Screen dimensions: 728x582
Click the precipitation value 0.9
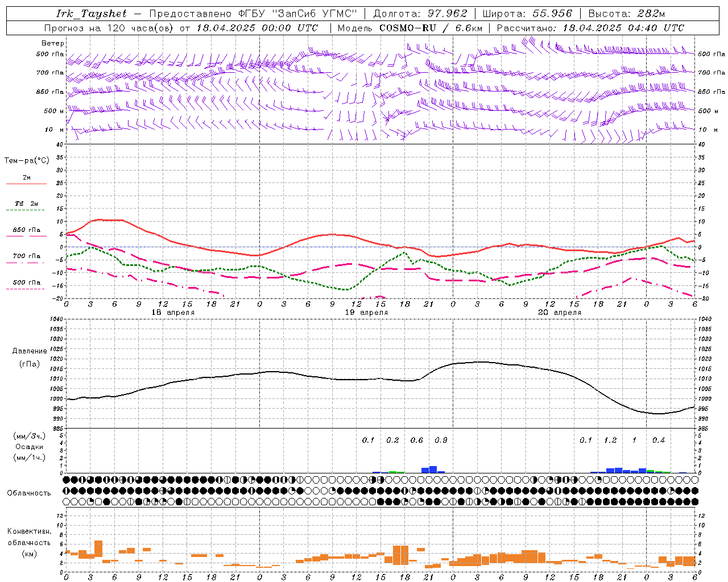pyautogui.click(x=441, y=440)
